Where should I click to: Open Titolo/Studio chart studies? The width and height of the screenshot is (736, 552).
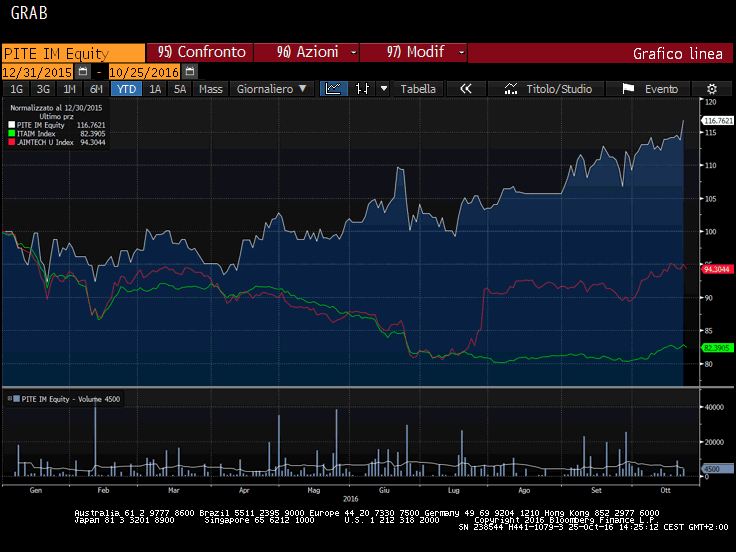point(548,89)
